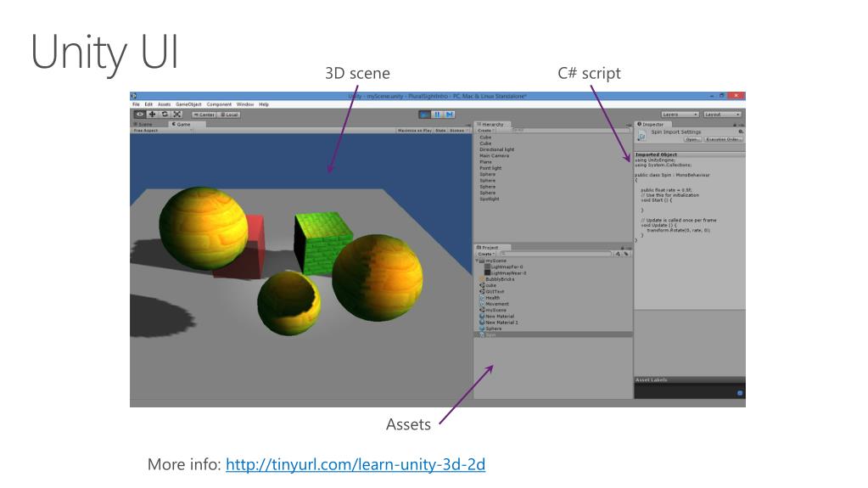Open the GameObject menu
This screenshot has width=868, height=488.
(x=188, y=104)
